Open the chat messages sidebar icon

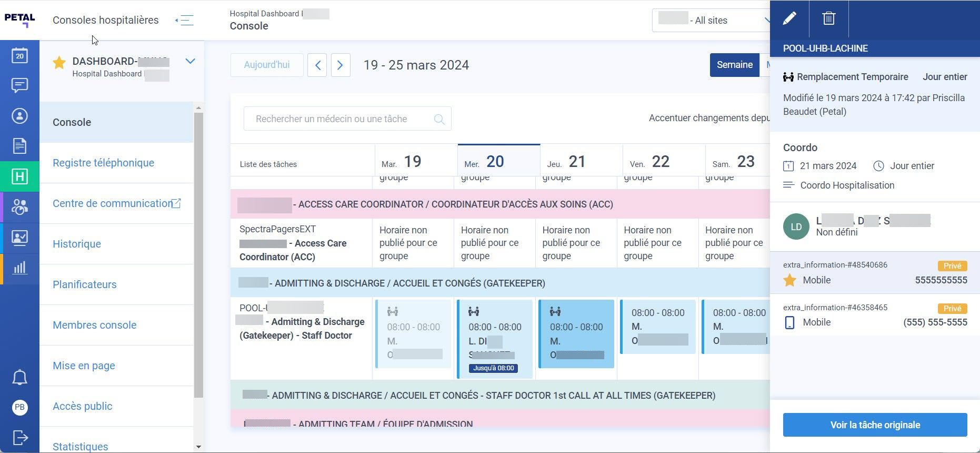(19, 85)
